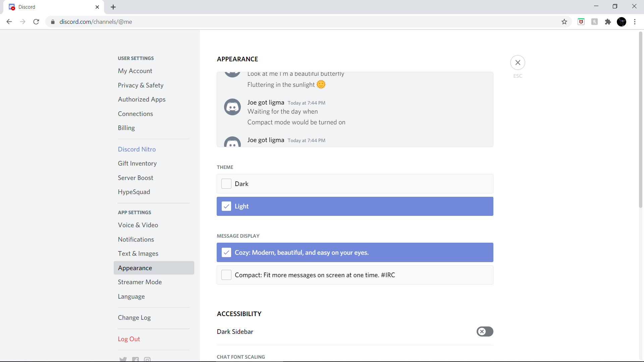Viewport: 644px width, 362px height.
Task: Click the browser profile avatar picture
Action: pyautogui.click(x=622, y=21)
